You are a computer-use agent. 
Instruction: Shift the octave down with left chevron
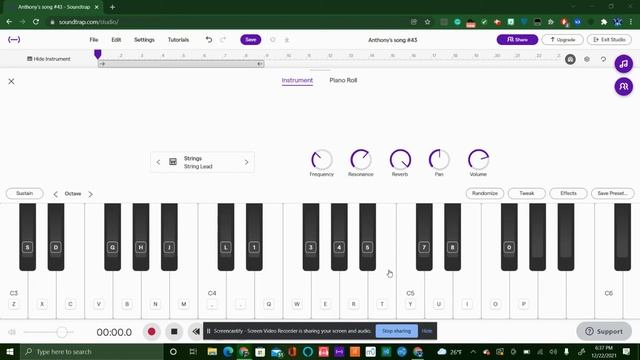[56, 194]
